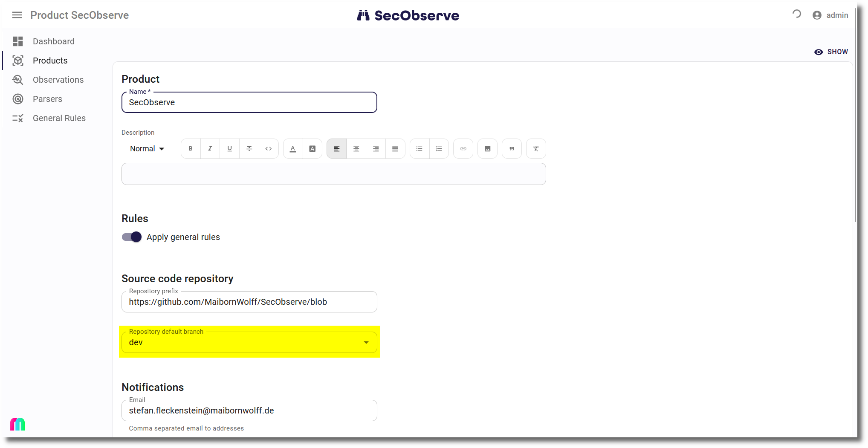The height and width of the screenshot is (448, 868).
Task: Open General Rules in sidebar
Action: [59, 118]
